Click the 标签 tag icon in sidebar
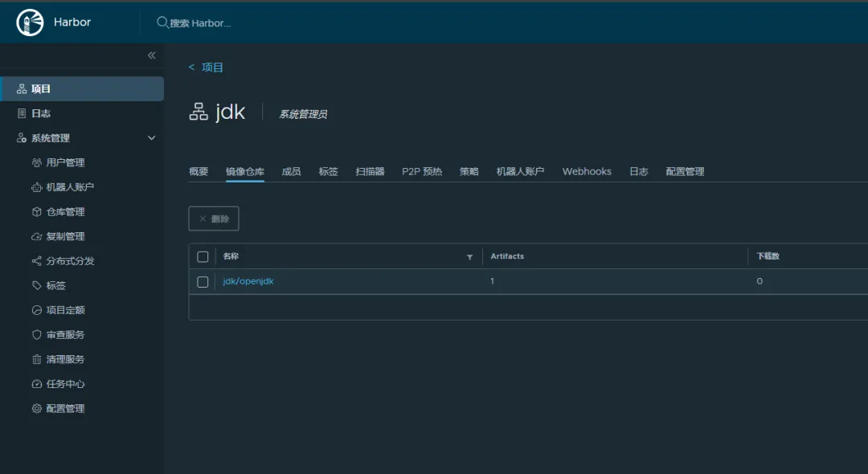868x474 pixels. pyautogui.click(x=36, y=285)
